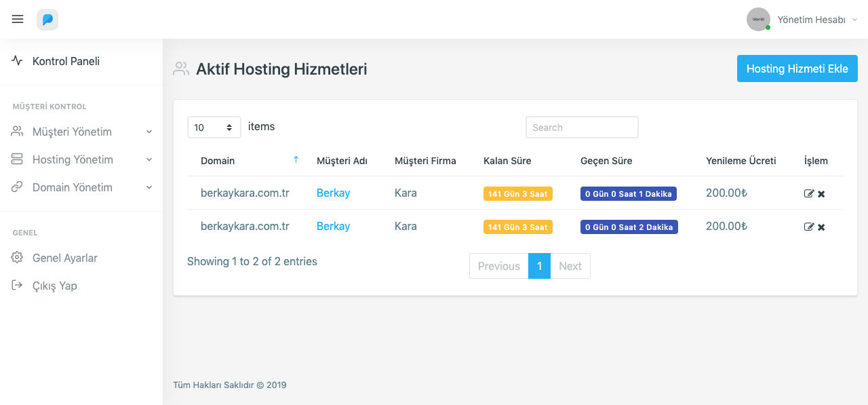Open Genel Ayarlar settings
The height and width of the screenshot is (405, 868).
(64, 258)
